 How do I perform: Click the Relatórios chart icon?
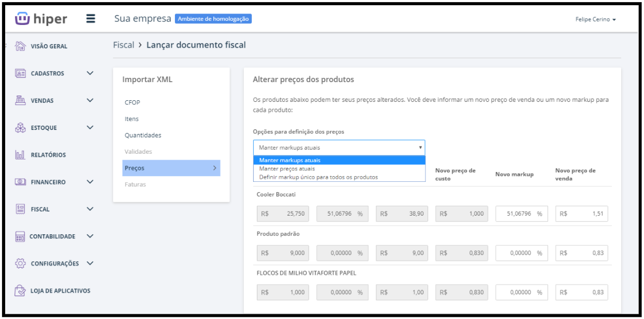coord(20,155)
